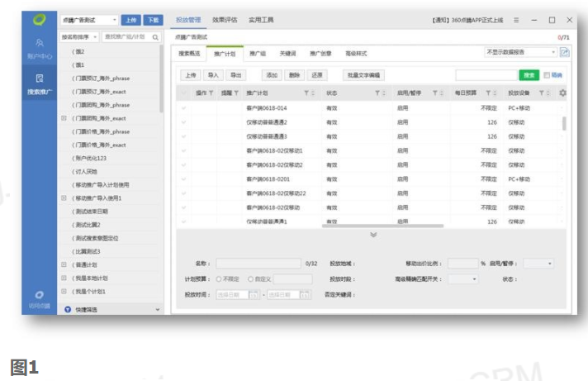Screen dimensions: 588x381
Task: Toggle row check for 仅移动普普通通2
Action: 183,122
